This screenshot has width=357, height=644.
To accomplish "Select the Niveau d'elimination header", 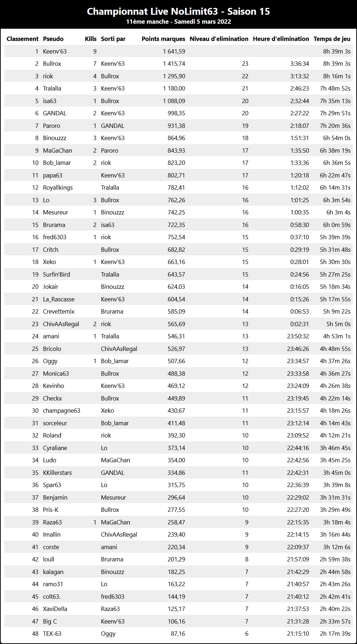I will [x=219, y=39].
